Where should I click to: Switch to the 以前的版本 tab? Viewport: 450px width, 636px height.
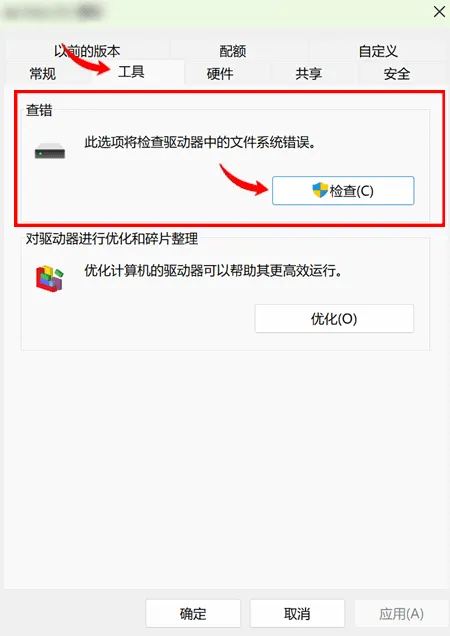(87, 51)
